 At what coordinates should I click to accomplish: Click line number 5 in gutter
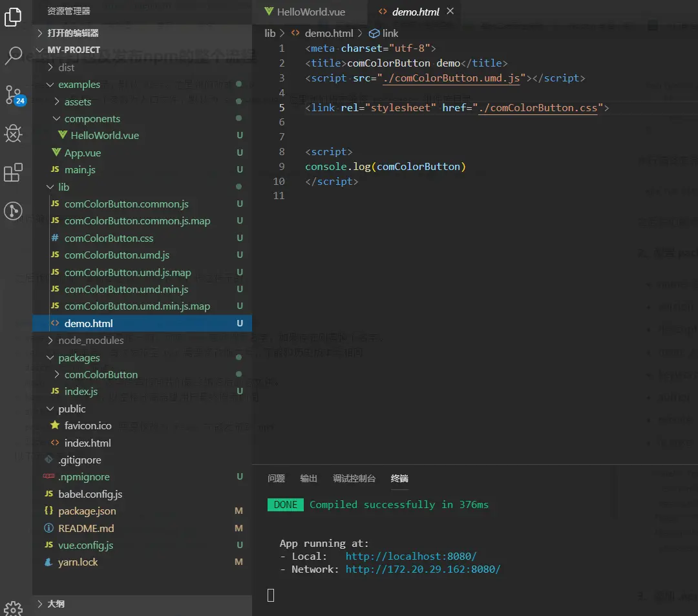(281, 108)
